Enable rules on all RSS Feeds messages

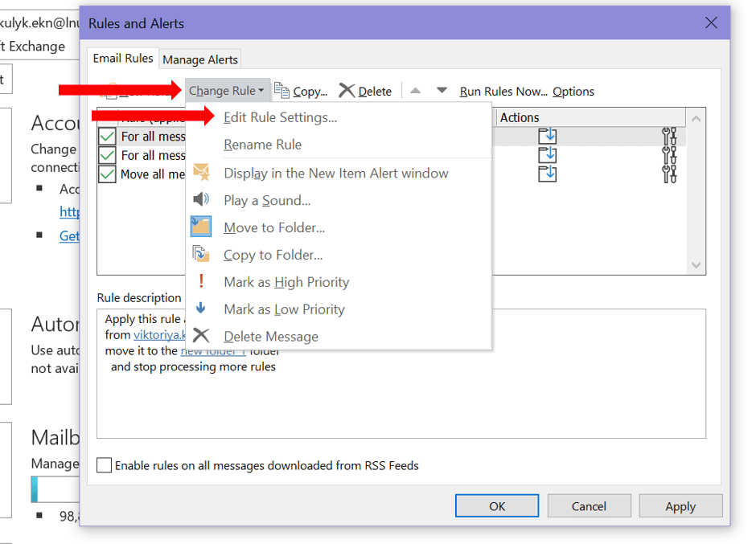coord(105,465)
